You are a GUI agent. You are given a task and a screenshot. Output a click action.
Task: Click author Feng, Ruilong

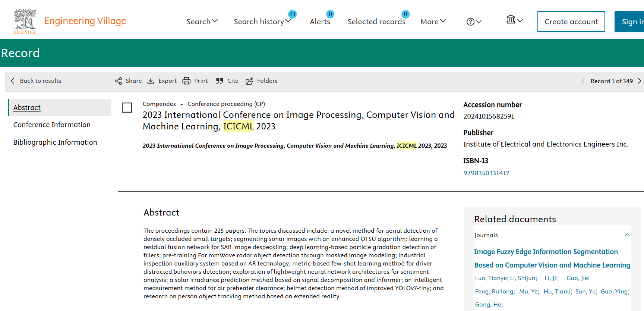click(x=495, y=292)
